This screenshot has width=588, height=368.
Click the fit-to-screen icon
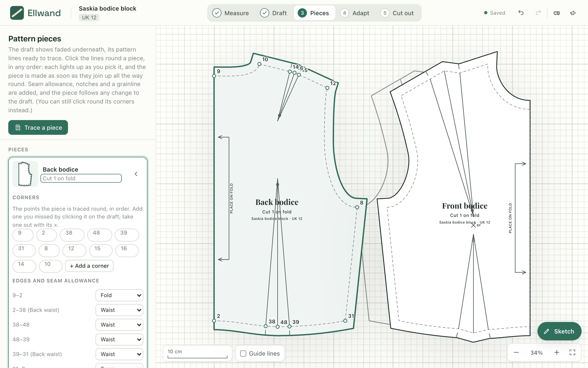pyautogui.click(x=572, y=352)
